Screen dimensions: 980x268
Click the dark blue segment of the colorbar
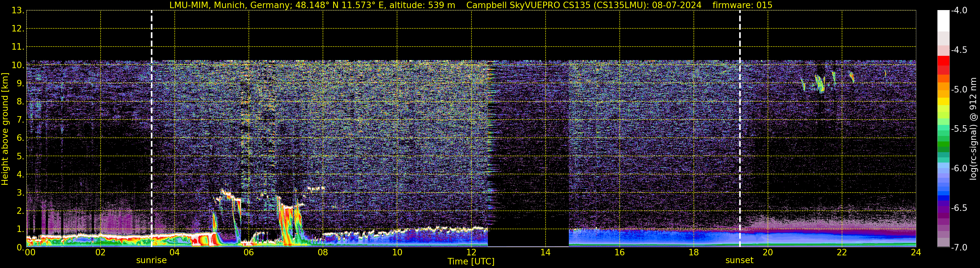(944, 198)
